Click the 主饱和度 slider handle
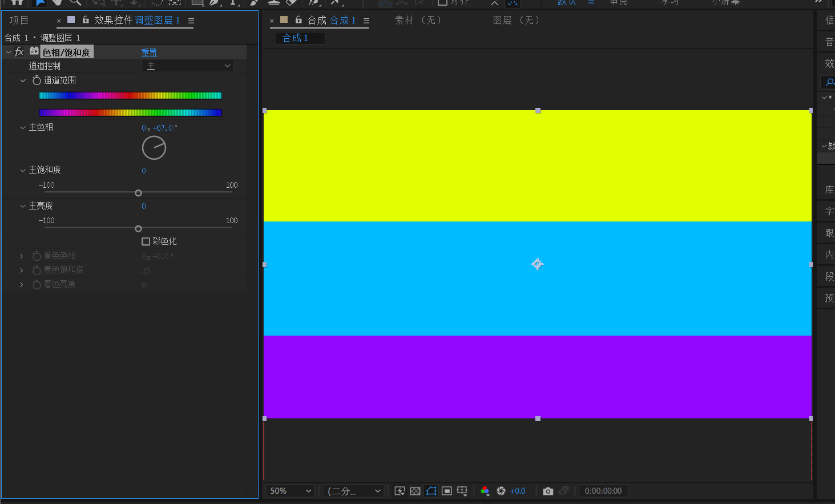This screenshot has width=835, height=504. (138, 193)
